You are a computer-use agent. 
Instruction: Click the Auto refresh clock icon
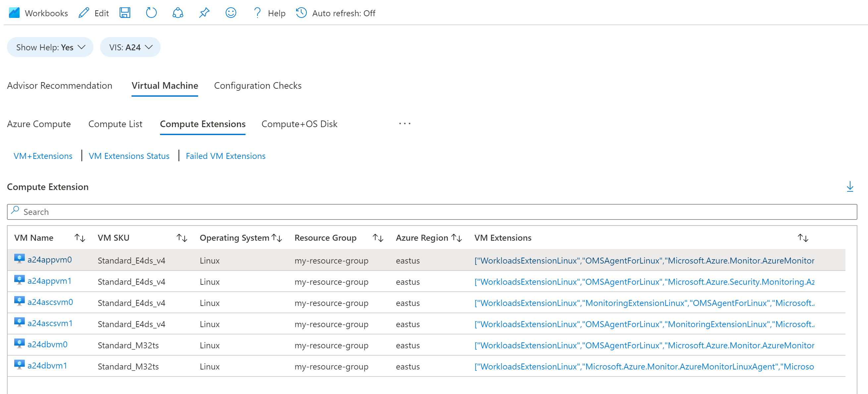pyautogui.click(x=301, y=13)
